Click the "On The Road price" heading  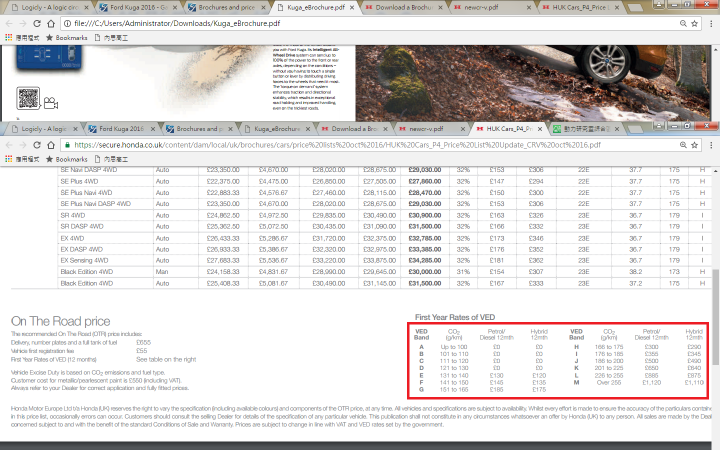[x=61, y=321]
